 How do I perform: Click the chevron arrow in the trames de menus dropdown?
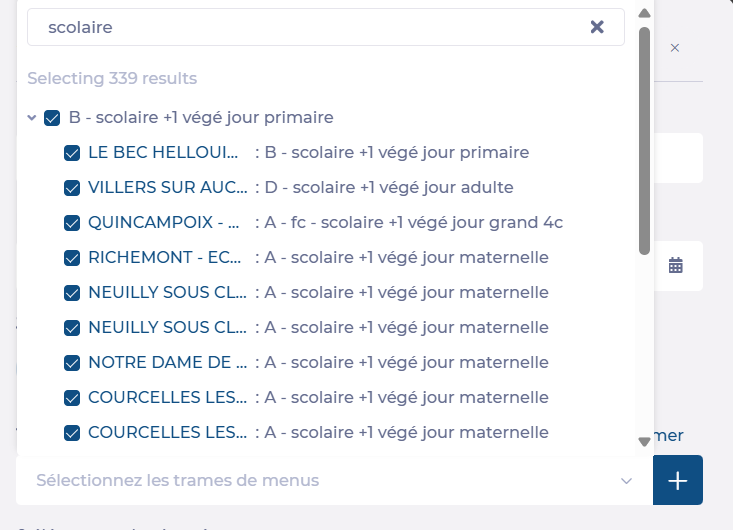627,481
